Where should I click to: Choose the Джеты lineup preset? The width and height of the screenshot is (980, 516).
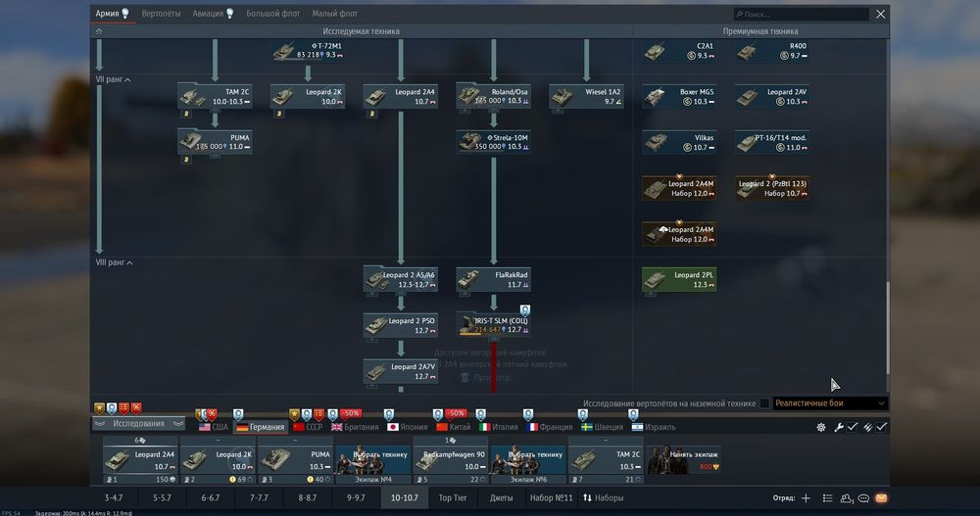click(x=501, y=497)
